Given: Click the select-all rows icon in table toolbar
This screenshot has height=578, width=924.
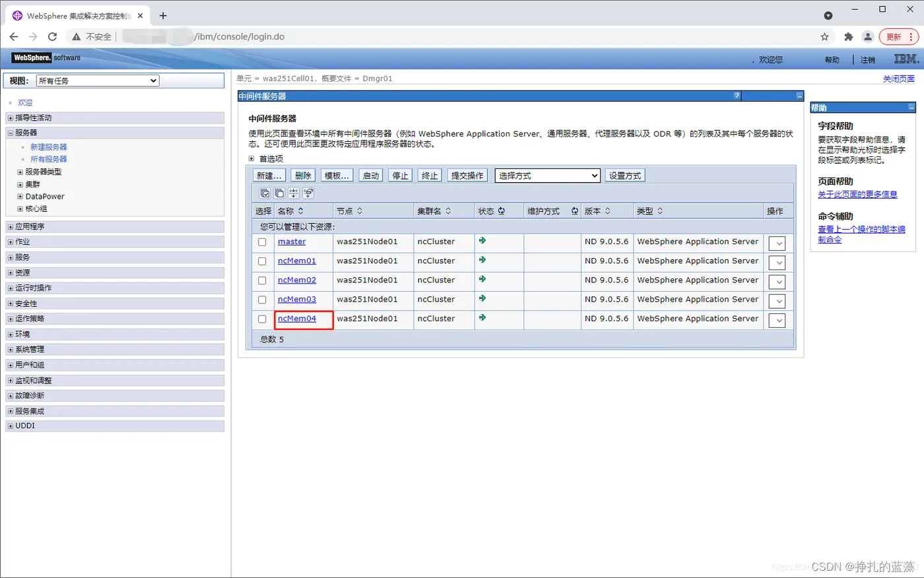Looking at the screenshot, I should click(x=265, y=193).
